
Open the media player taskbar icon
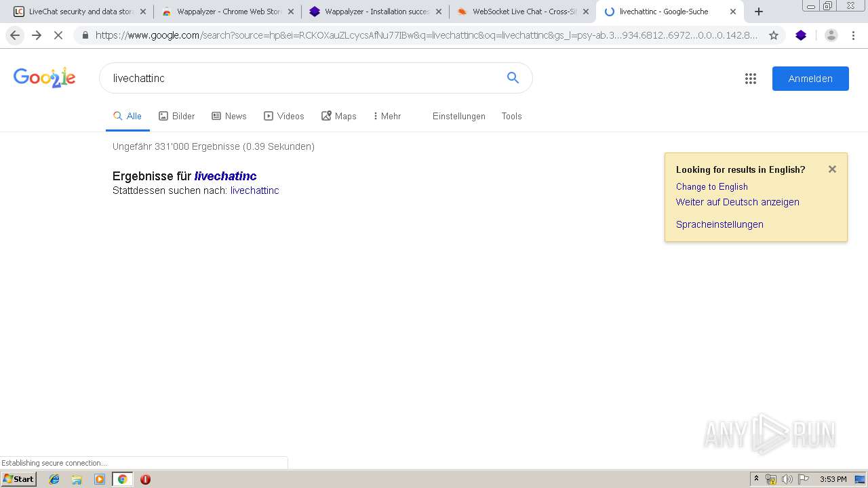point(100,479)
